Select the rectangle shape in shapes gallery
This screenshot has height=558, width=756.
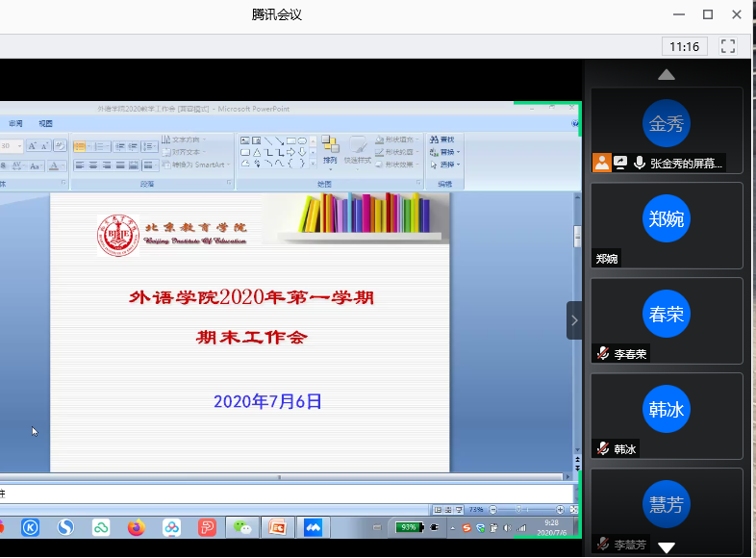(x=291, y=140)
